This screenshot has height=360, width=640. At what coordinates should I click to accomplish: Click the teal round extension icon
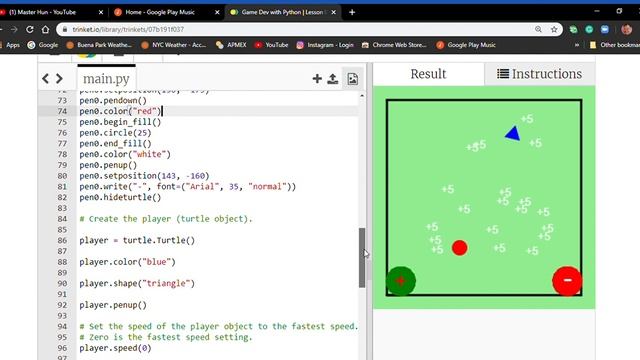(x=589, y=29)
